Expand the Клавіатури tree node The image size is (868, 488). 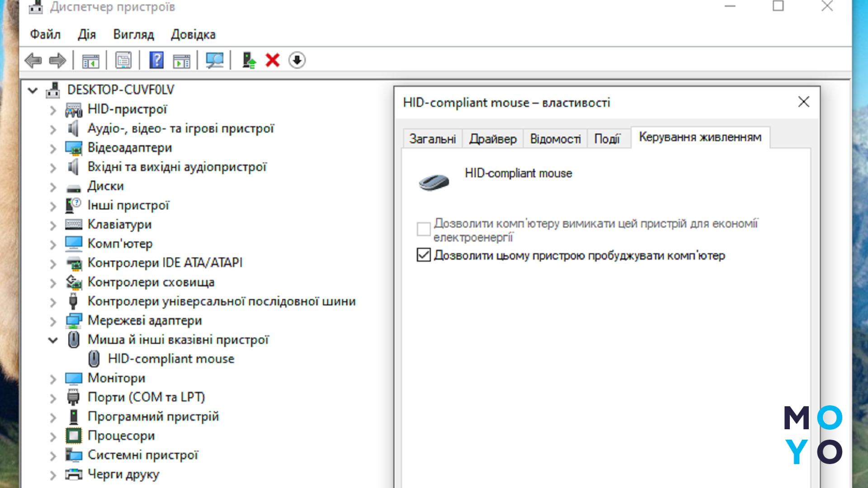point(53,225)
